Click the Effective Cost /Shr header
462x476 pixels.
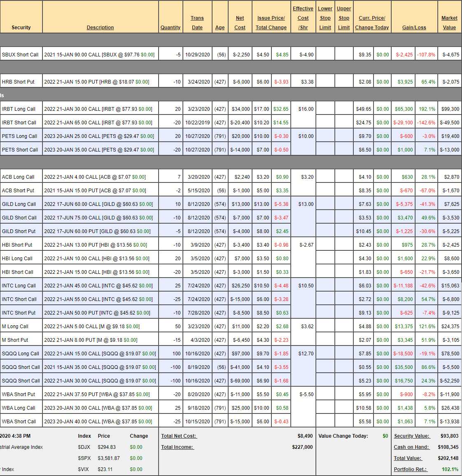(303, 18)
